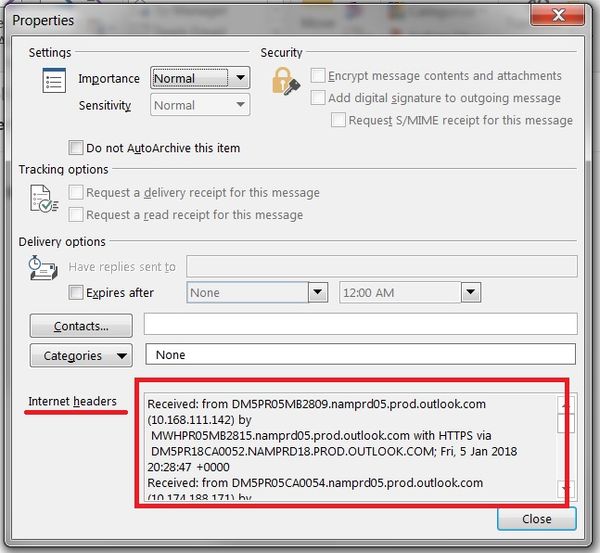Image resolution: width=600 pixels, height=553 pixels.
Task: Open the Sensitivity dropdown
Action: point(200,104)
